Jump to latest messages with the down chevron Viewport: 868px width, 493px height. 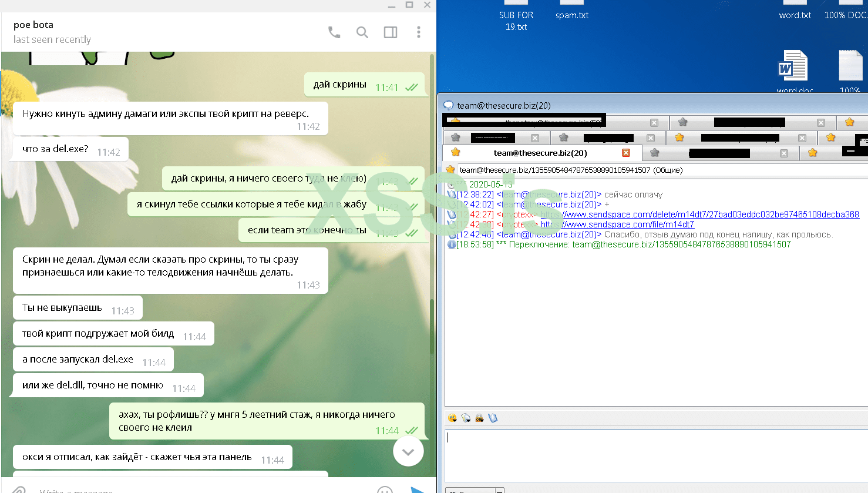click(408, 451)
